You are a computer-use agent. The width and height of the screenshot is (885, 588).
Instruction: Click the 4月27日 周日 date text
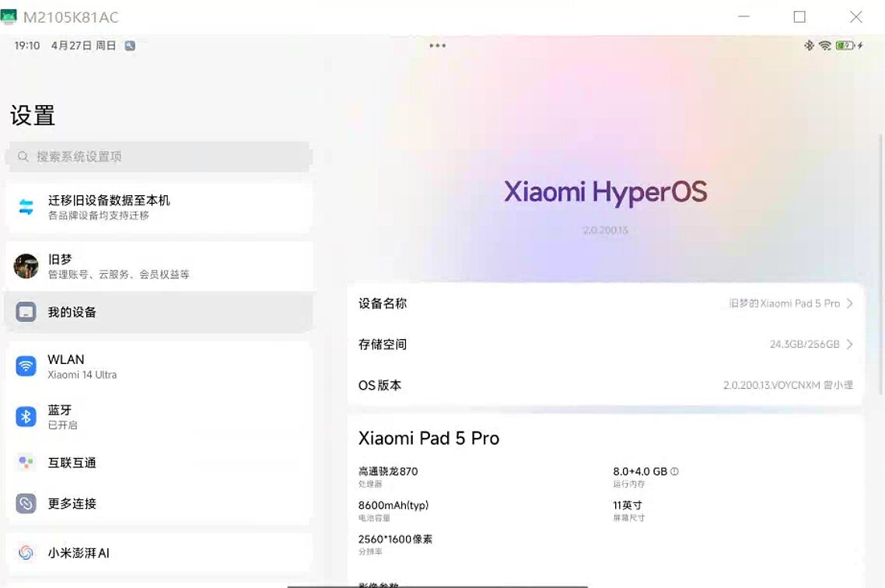(83, 46)
